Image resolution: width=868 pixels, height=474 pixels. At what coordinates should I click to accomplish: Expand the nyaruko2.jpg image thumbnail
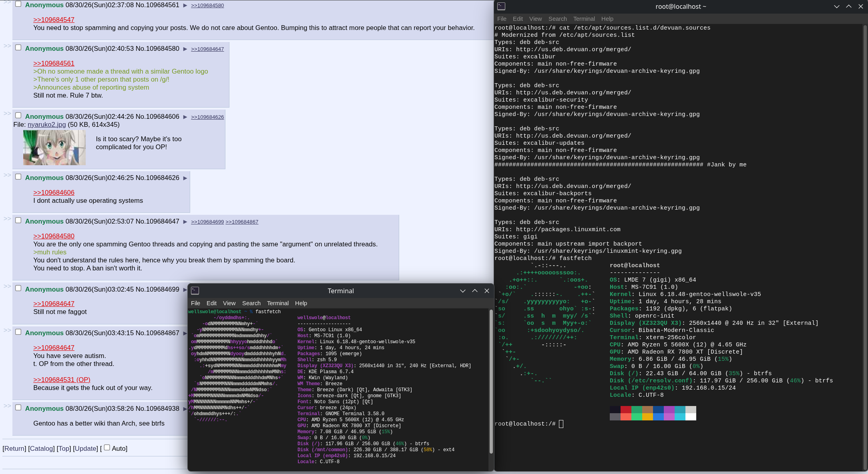(x=54, y=148)
